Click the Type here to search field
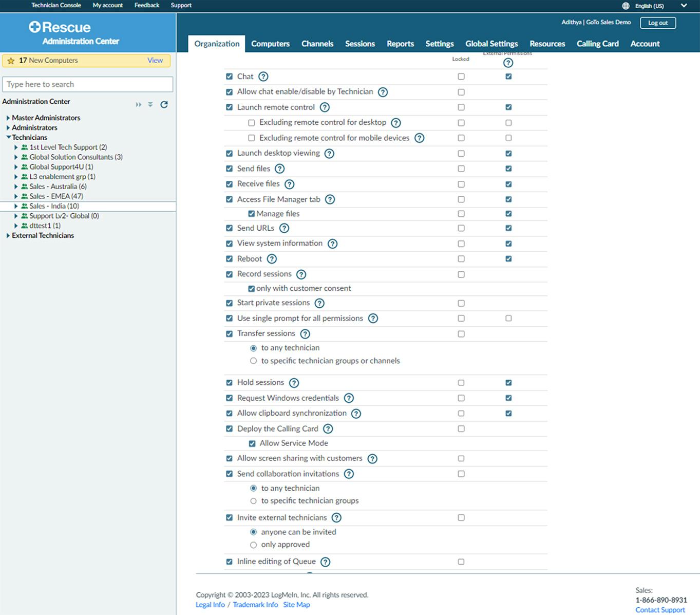Screen dimensions: 700x615 (x=87, y=84)
